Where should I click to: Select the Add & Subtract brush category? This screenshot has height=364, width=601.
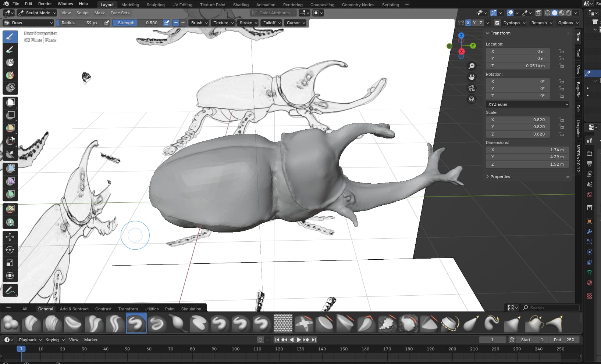74,309
